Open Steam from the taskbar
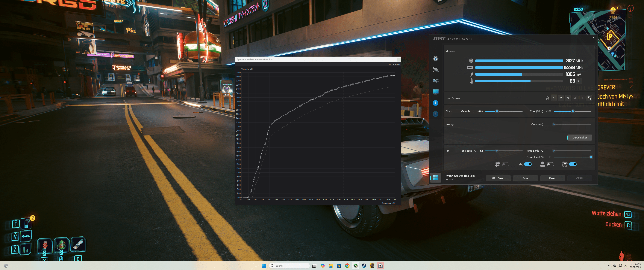Image resolution: width=644 pixels, height=270 pixels. pyautogui.click(x=364, y=266)
